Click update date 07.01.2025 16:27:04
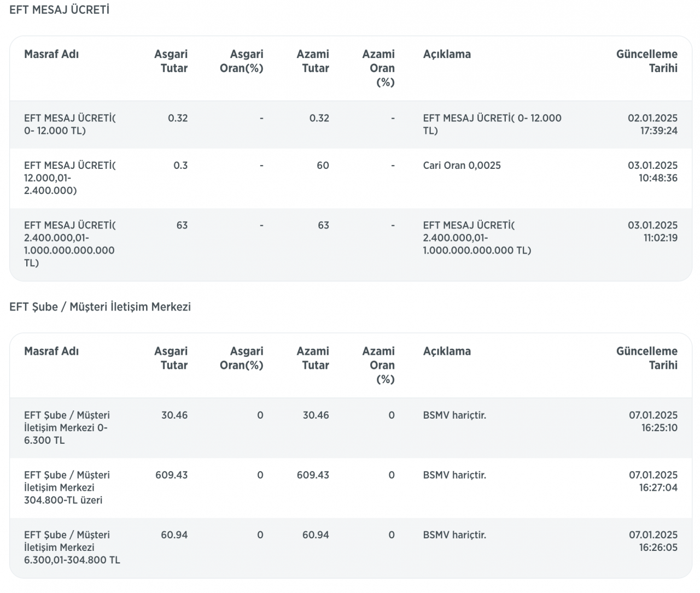Image resolution: width=700 pixels, height=593 pixels. pyautogui.click(x=653, y=481)
